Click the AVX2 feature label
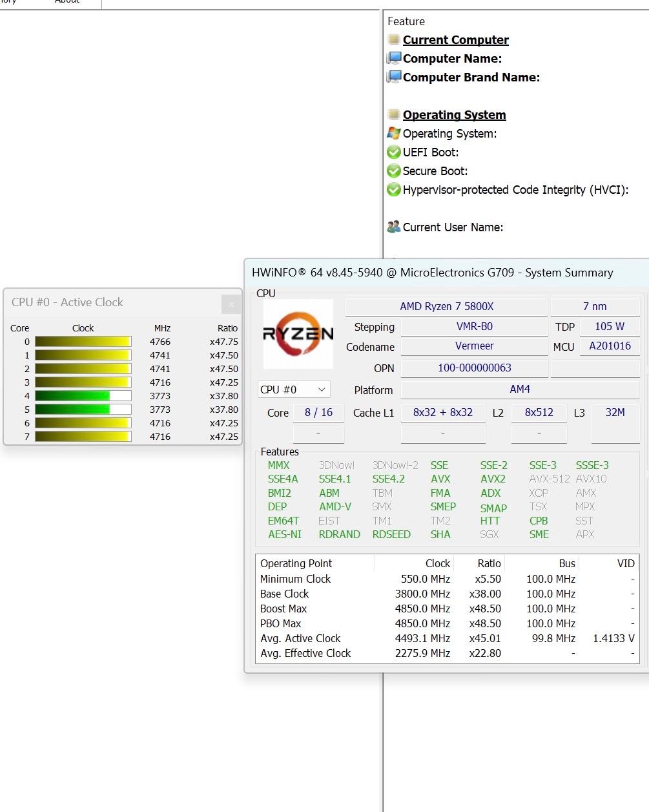The image size is (649, 812). [x=493, y=479]
